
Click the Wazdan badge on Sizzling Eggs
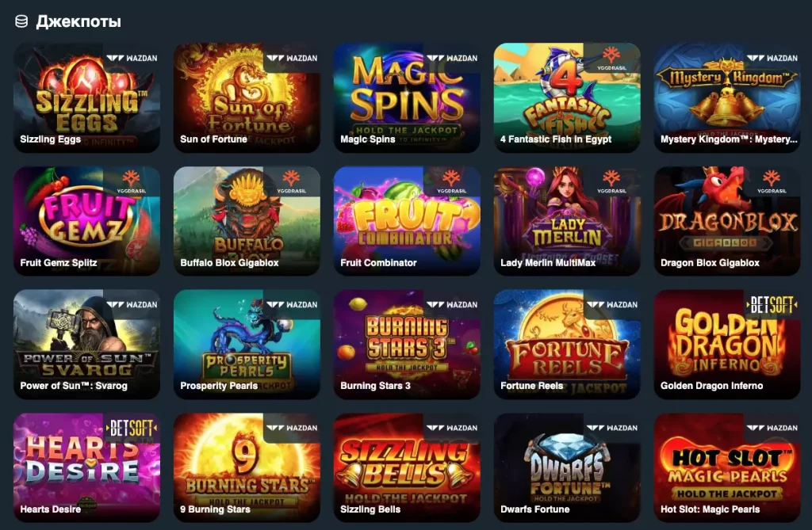pos(132,58)
